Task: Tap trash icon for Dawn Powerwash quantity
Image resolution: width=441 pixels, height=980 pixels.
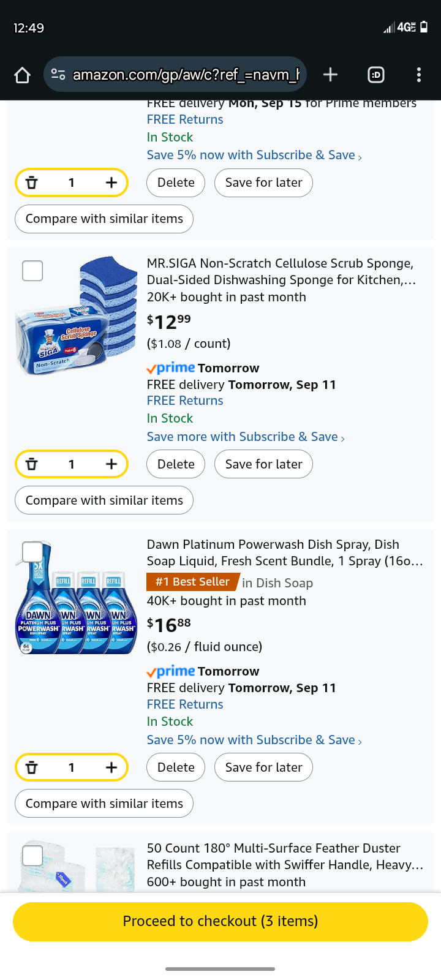Action: pyautogui.click(x=32, y=767)
